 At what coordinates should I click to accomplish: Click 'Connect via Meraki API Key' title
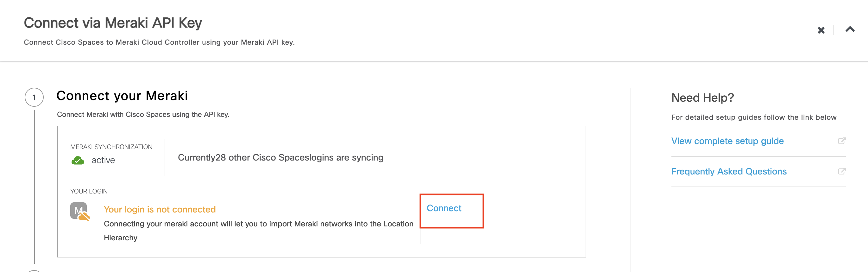tap(113, 23)
